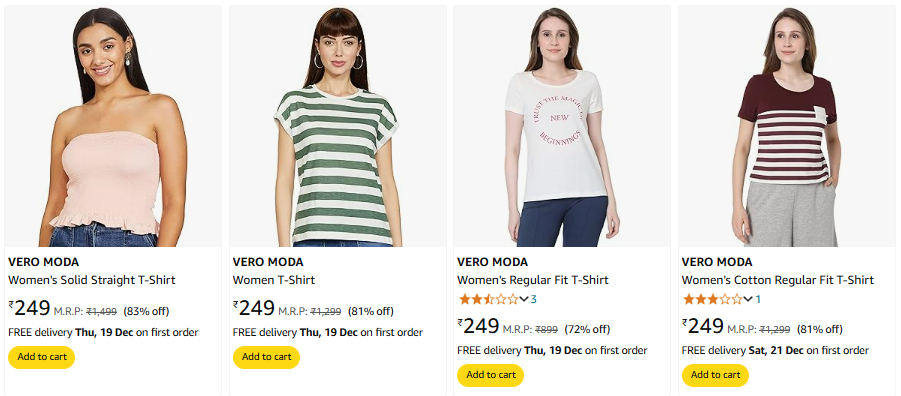The height and width of the screenshot is (396, 901).
Task: Open 'Women's Cotton Regular Fit T-Shirt' title link
Action: (777, 280)
